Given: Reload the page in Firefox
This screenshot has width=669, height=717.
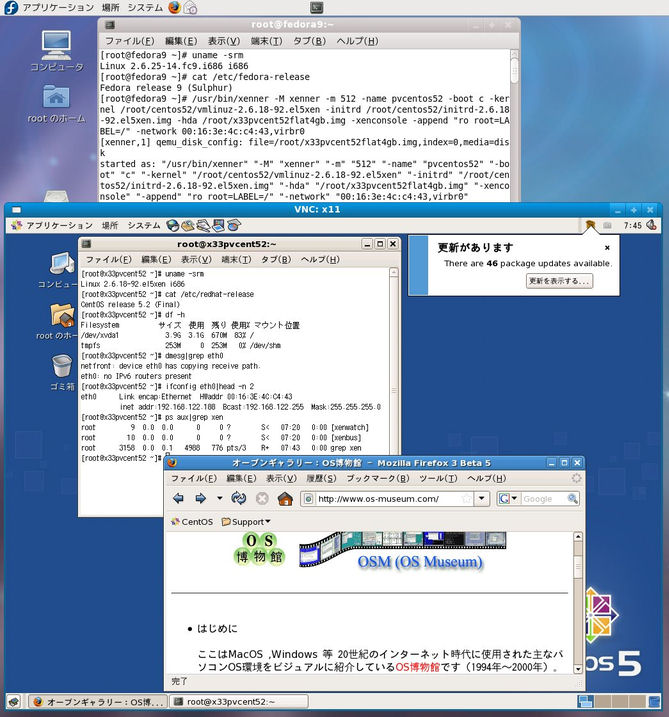Looking at the screenshot, I should pos(239,498).
